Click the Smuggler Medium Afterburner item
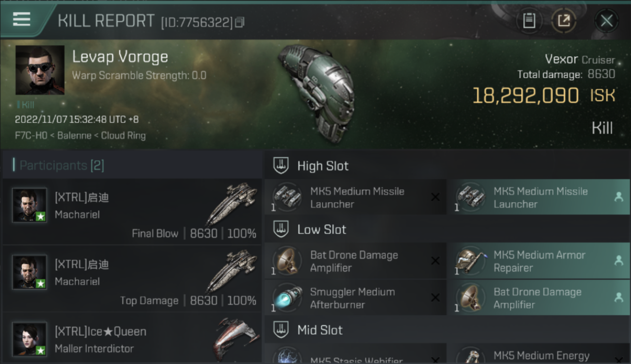 click(x=355, y=298)
